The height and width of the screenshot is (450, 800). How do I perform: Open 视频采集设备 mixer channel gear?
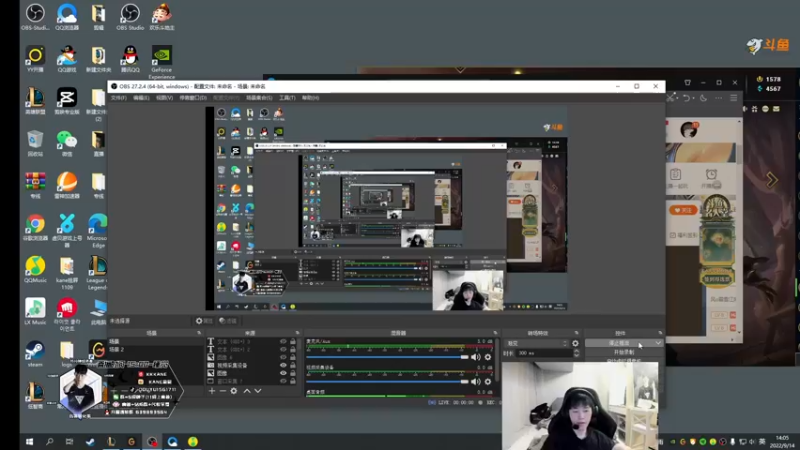(x=488, y=382)
